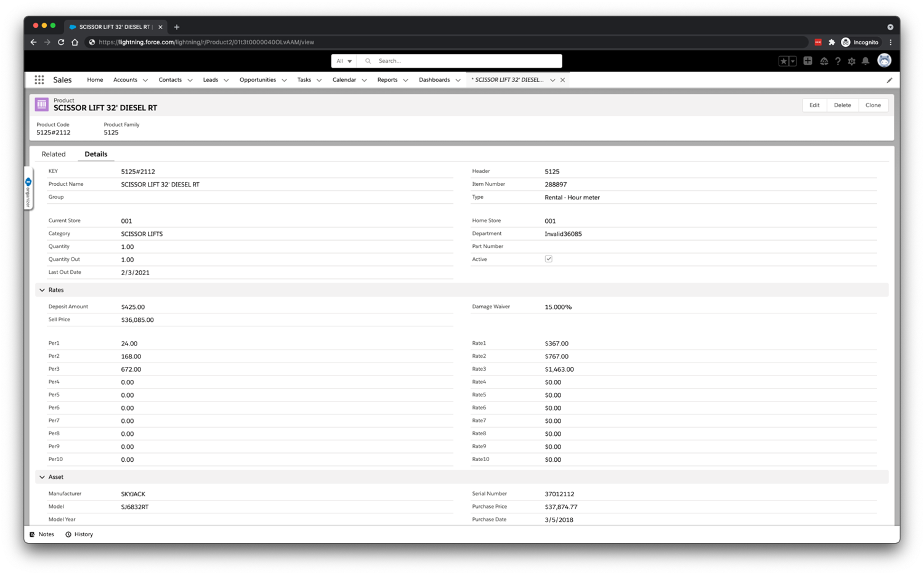Click the Help question mark icon
924x575 pixels.
838,62
